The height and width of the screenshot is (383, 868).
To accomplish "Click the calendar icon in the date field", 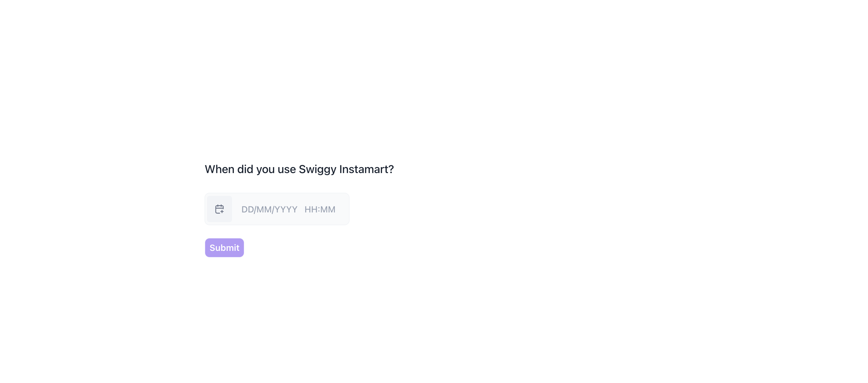I will [220, 209].
